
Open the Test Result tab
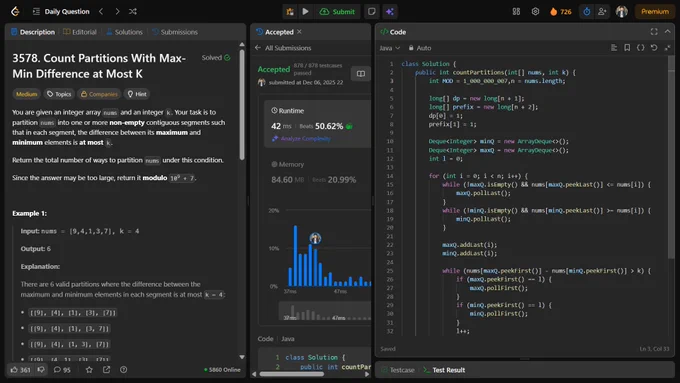coord(444,370)
